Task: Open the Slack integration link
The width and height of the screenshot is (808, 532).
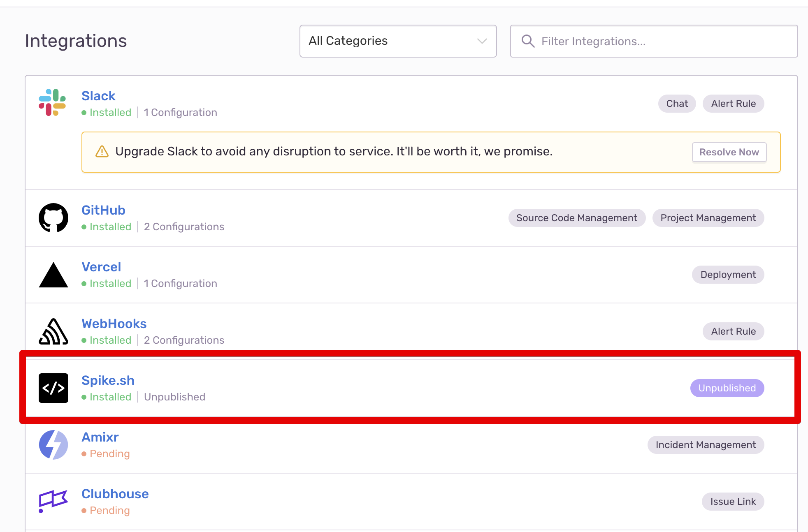Action: point(98,96)
